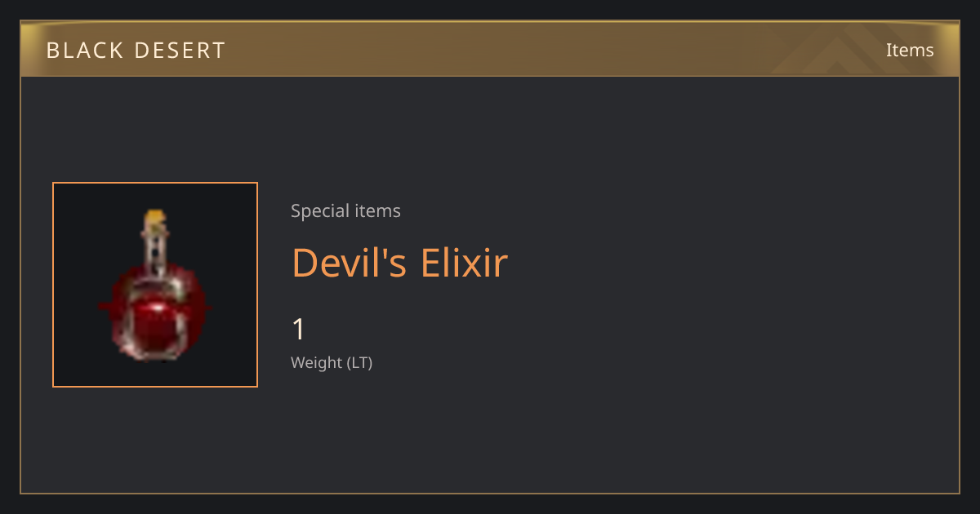
Task: Click the Devil's Elixir potion bottle icon
Action: point(155,286)
